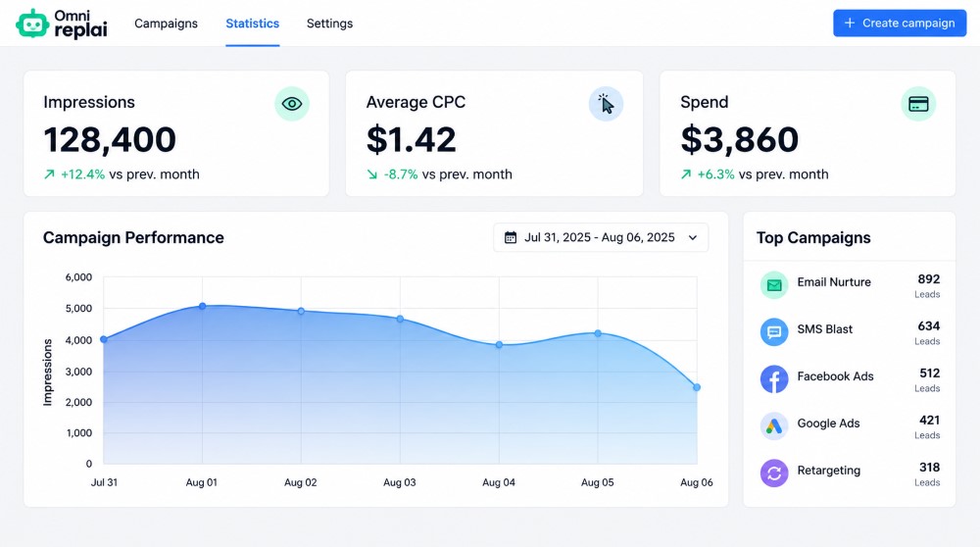The width and height of the screenshot is (980, 547).
Task: Click the plus icon in Create campaign button
Action: click(850, 24)
